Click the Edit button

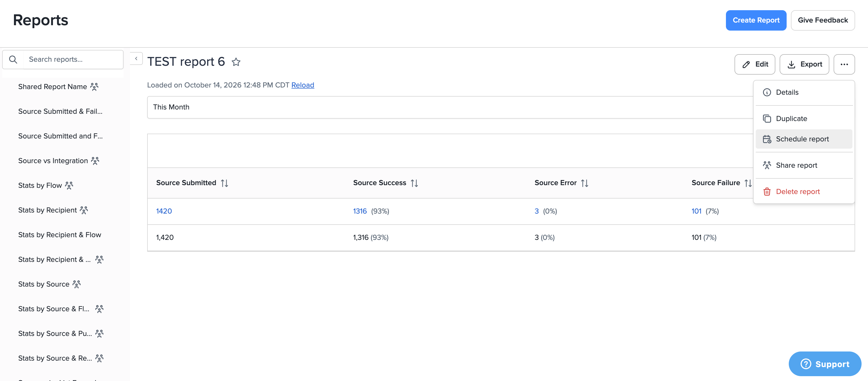click(x=754, y=64)
